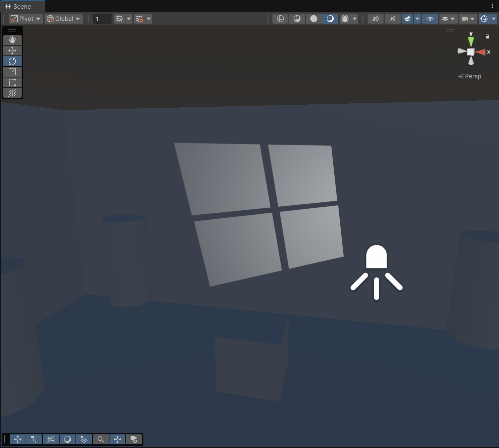Select the Rect transform tool
This screenshot has height=448, width=499.
coord(12,82)
